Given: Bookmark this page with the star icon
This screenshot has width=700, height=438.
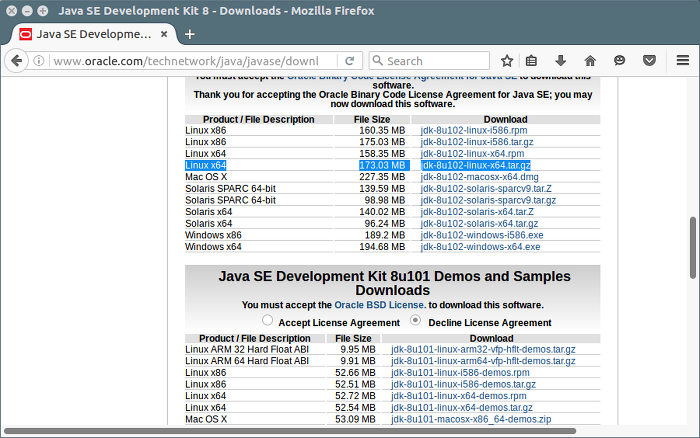Looking at the screenshot, I should [507, 60].
